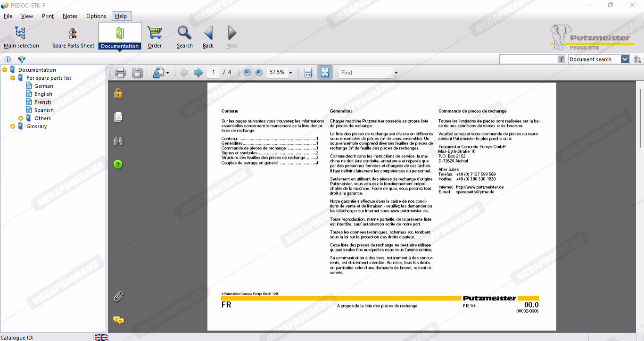This screenshot has height=341, width=644.
Task: Click the top-right search input field
Action: pyautogui.click(x=528, y=59)
